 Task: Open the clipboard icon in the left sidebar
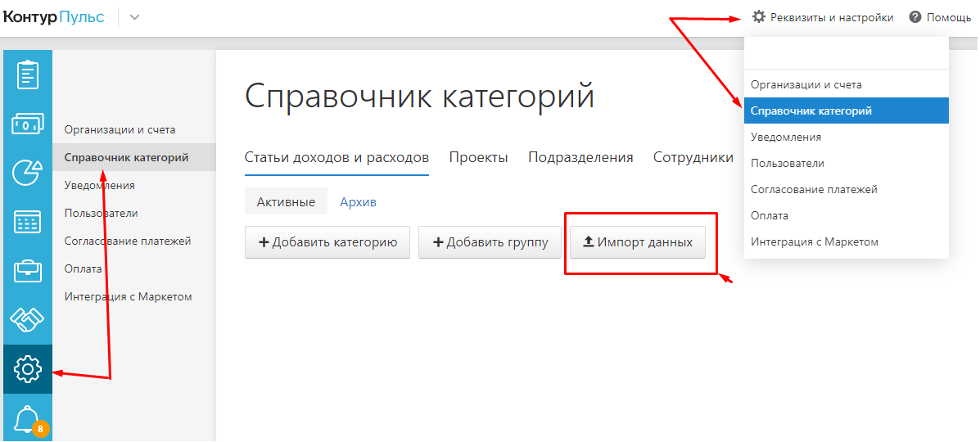(28, 74)
